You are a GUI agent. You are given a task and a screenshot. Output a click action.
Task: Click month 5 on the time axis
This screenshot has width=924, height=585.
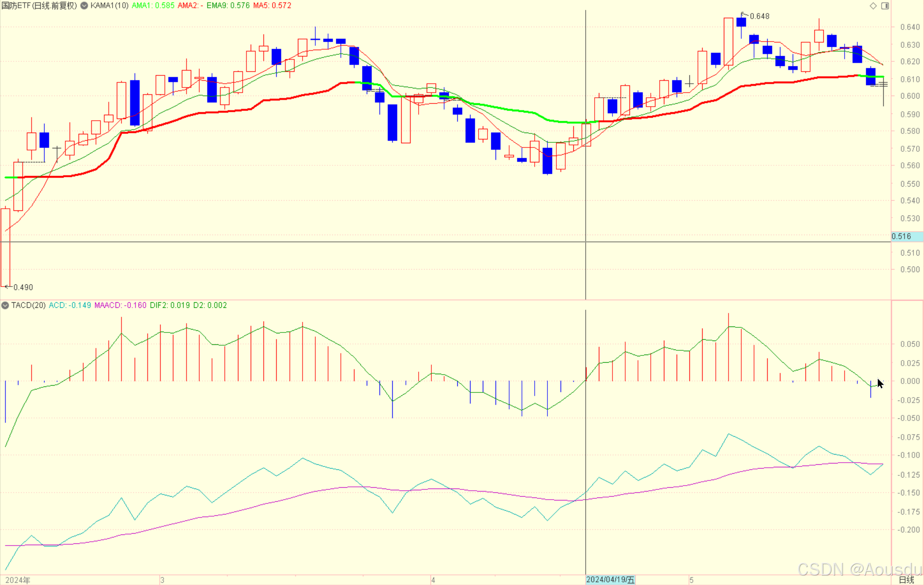click(692, 580)
